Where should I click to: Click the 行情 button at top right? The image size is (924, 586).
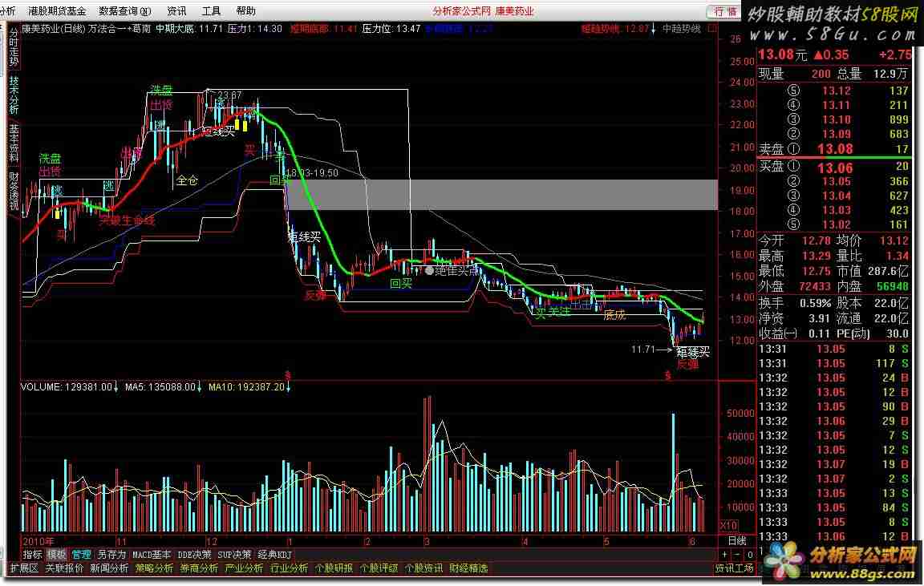725,12
